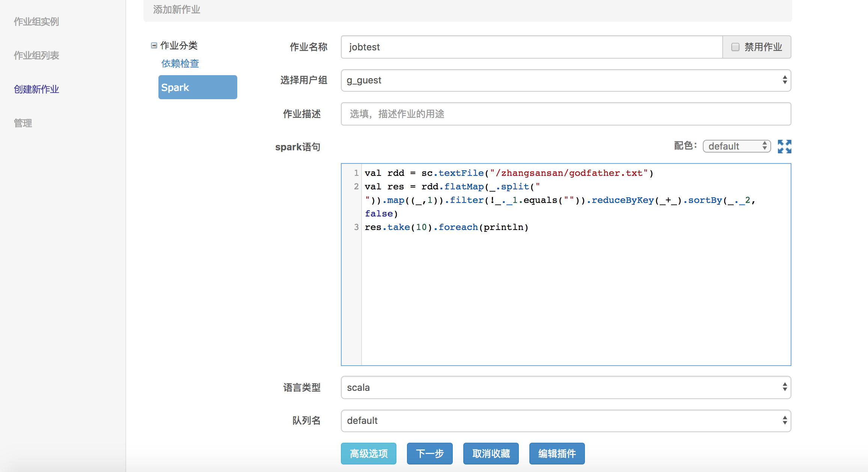Open 创建新作业 in sidebar
The image size is (868, 472).
coord(36,89)
